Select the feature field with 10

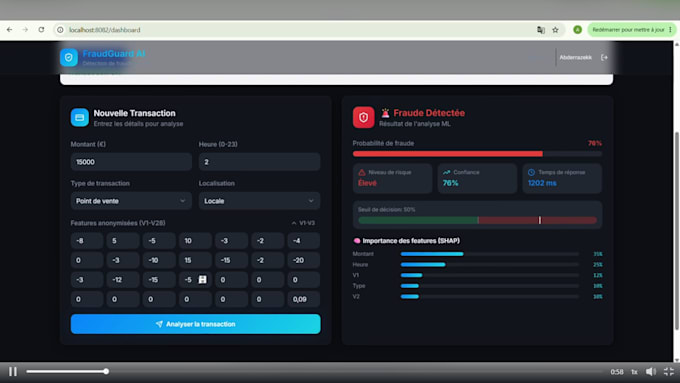point(195,241)
